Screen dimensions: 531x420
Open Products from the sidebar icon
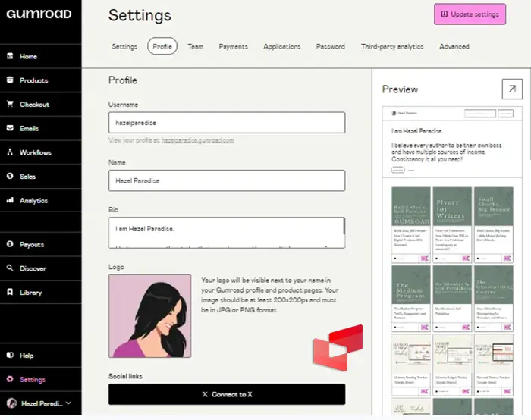(10, 80)
